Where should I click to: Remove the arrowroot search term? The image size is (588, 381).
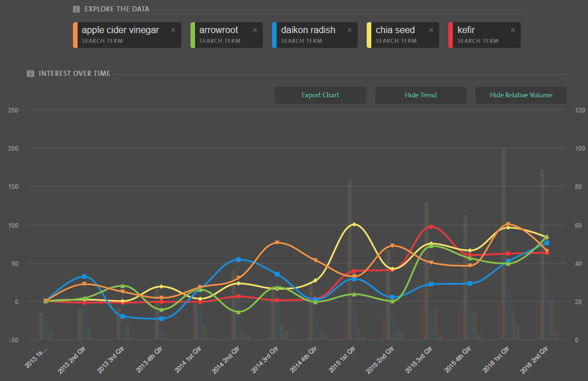[x=255, y=30]
